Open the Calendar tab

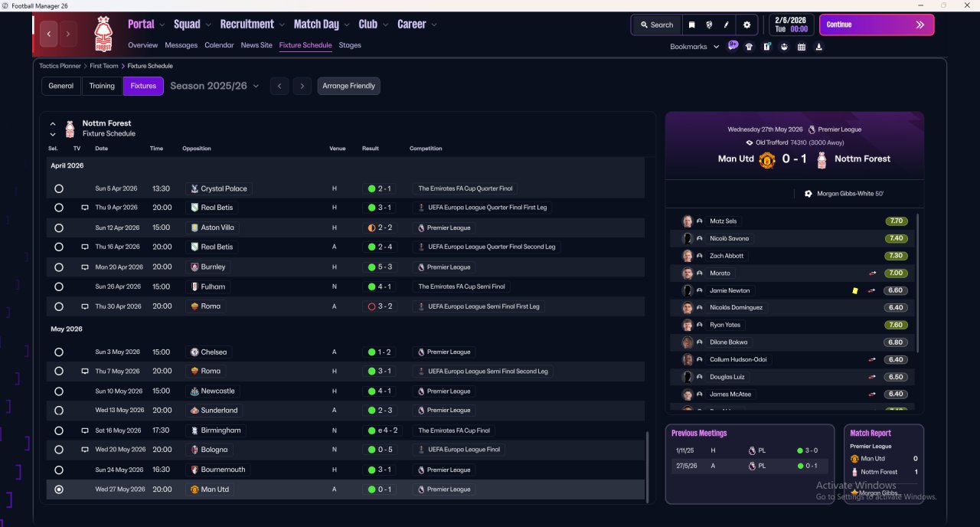[x=219, y=45]
